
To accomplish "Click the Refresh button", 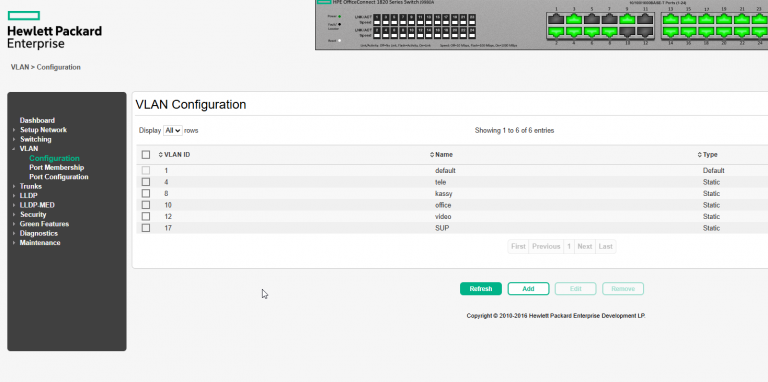I will click(480, 288).
